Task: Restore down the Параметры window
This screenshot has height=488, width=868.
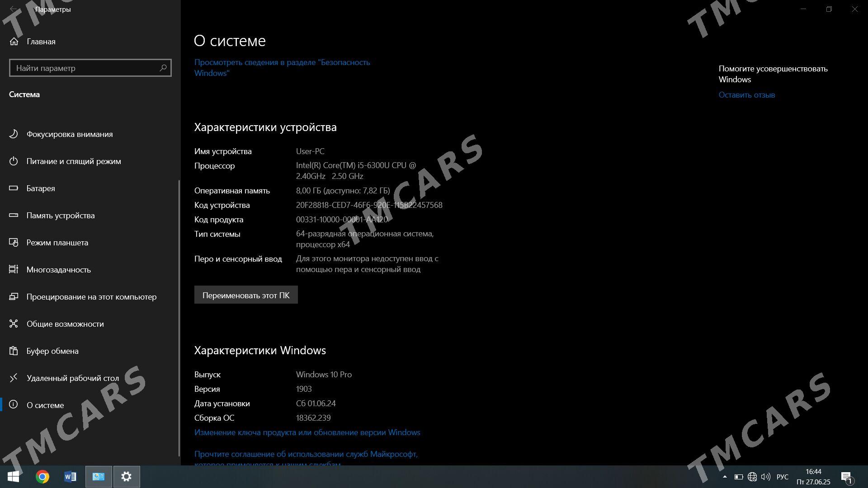Action: [x=829, y=9]
